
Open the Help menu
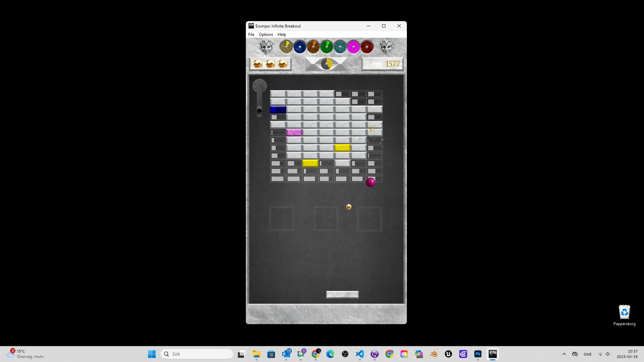[x=282, y=35]
